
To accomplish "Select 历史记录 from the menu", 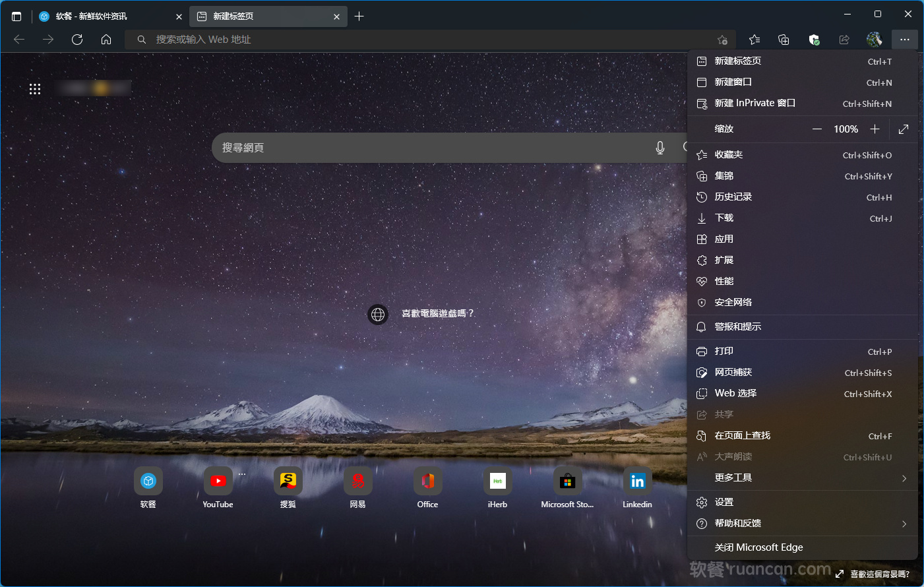I will tap(733, 197).
